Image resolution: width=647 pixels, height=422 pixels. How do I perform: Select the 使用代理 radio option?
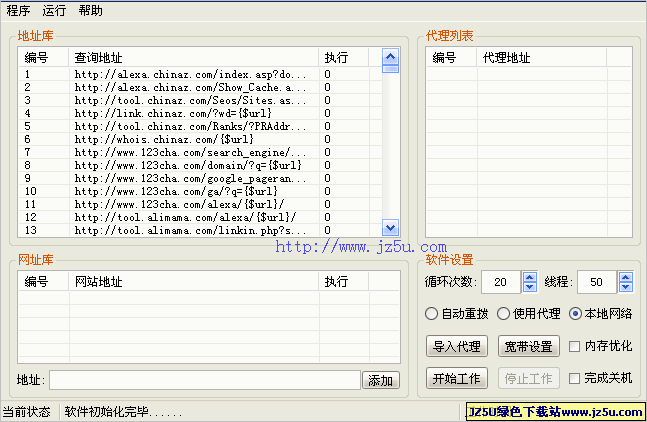(x=529, y=314)
